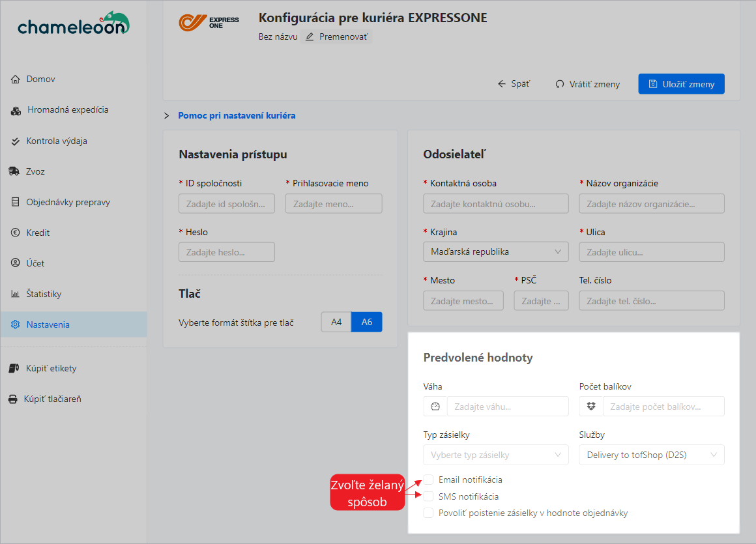
Task: Enable Email notifikácia checkbox
Action: click(x=428, y=480)
